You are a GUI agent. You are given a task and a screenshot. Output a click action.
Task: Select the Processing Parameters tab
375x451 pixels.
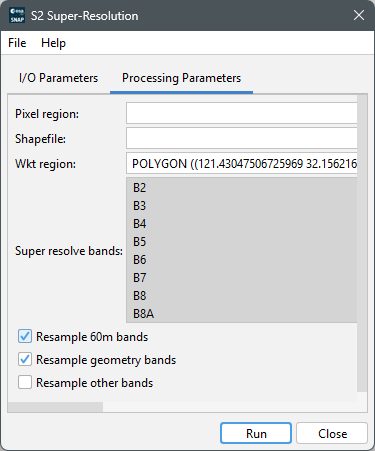coord(181,78)
